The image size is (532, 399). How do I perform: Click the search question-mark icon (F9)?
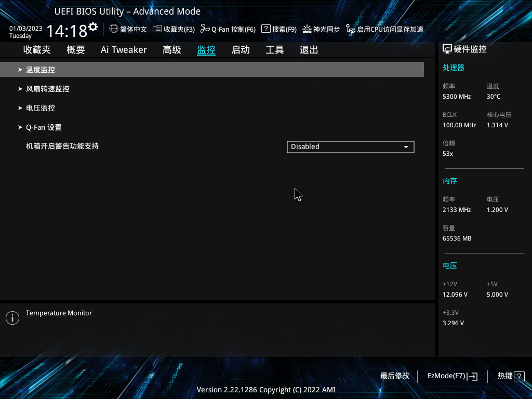[x=265, y=29]
